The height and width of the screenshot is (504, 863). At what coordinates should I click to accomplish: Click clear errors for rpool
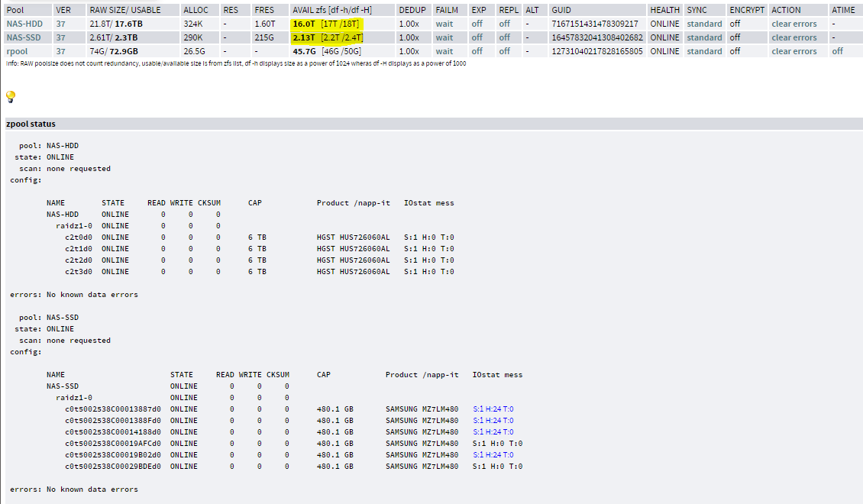coord(794,51)
